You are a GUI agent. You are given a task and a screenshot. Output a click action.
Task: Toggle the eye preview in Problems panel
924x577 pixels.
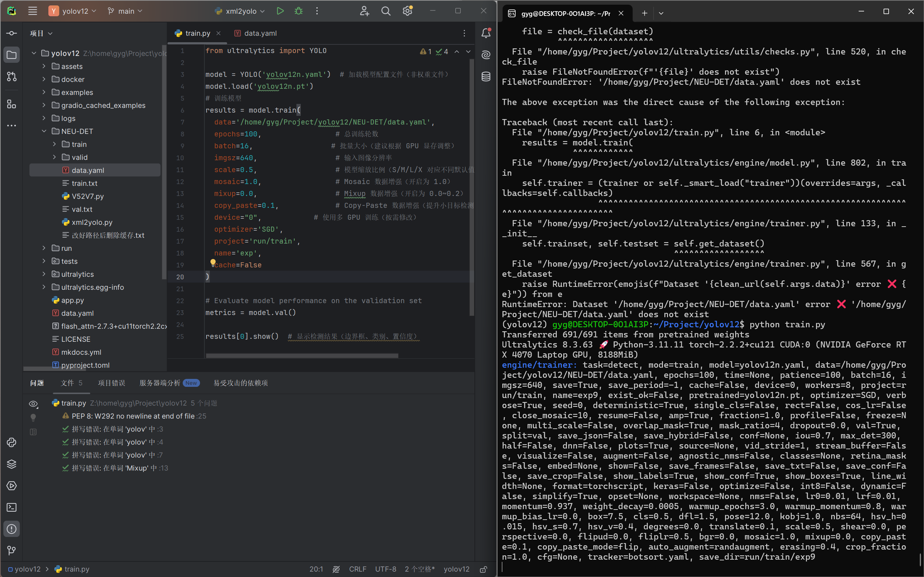coord(33,404)
